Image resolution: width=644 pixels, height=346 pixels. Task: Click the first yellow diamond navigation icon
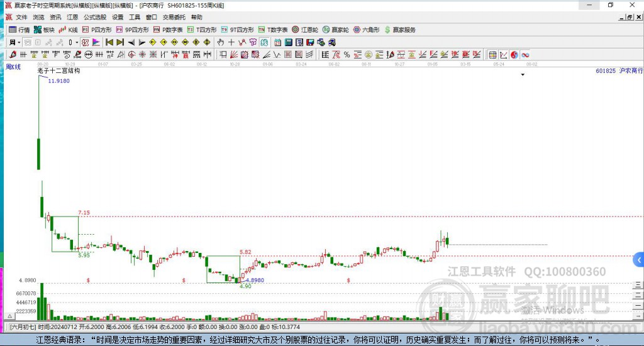[153, 42]
